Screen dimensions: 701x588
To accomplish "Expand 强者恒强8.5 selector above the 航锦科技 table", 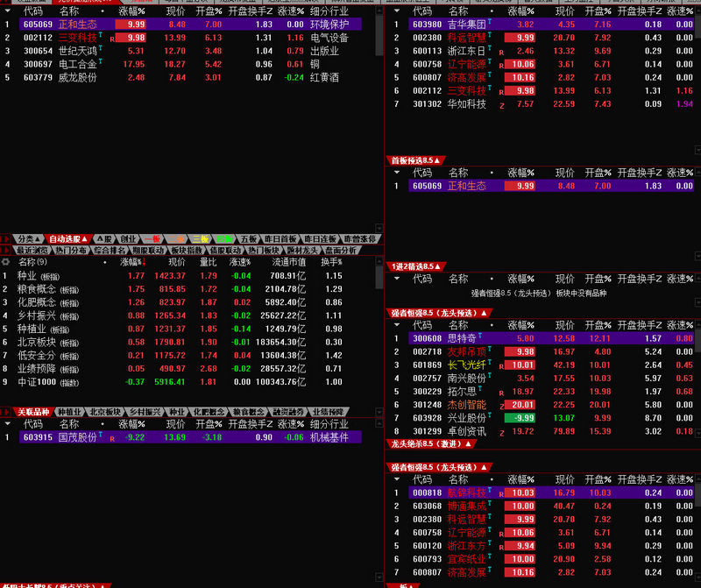I will [439, 467].
